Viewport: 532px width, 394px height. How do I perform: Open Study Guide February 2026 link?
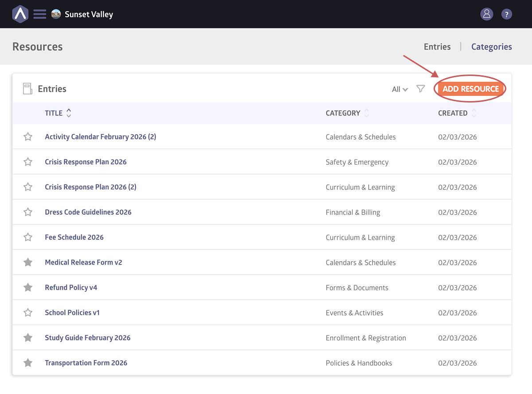[88, 338]
